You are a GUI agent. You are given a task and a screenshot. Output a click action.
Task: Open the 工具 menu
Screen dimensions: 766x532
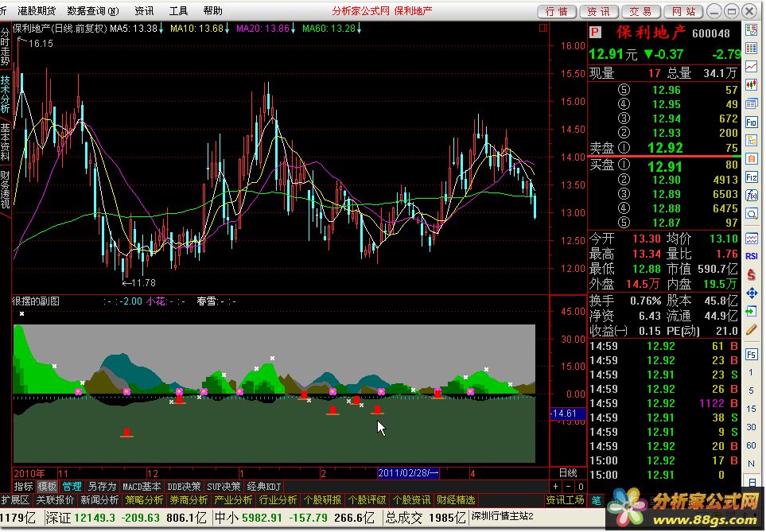pyautogui.click(x=178, y=11)
